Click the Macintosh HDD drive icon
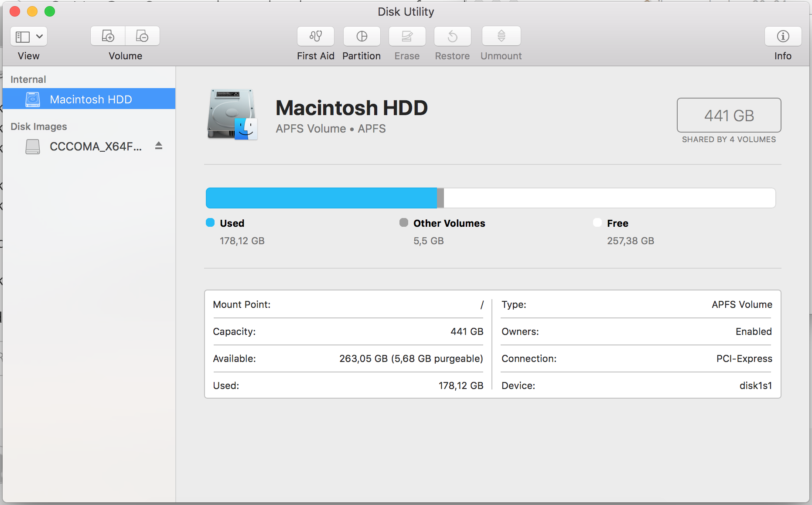Screen dimensions: 812x505 pos(232,114)
